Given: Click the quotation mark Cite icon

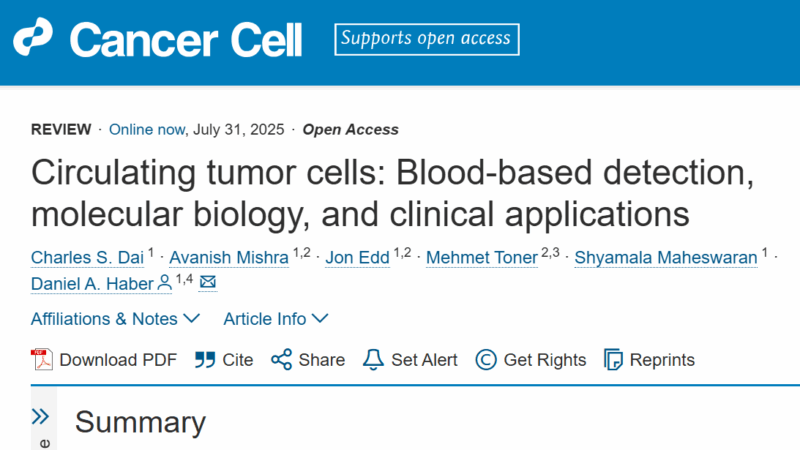Looking at the screenshot, I should pyautogui.click(x=205, y=360).
